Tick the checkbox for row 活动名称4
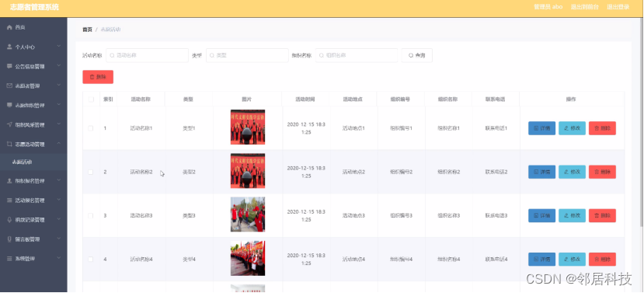 (x=91, y=260)
